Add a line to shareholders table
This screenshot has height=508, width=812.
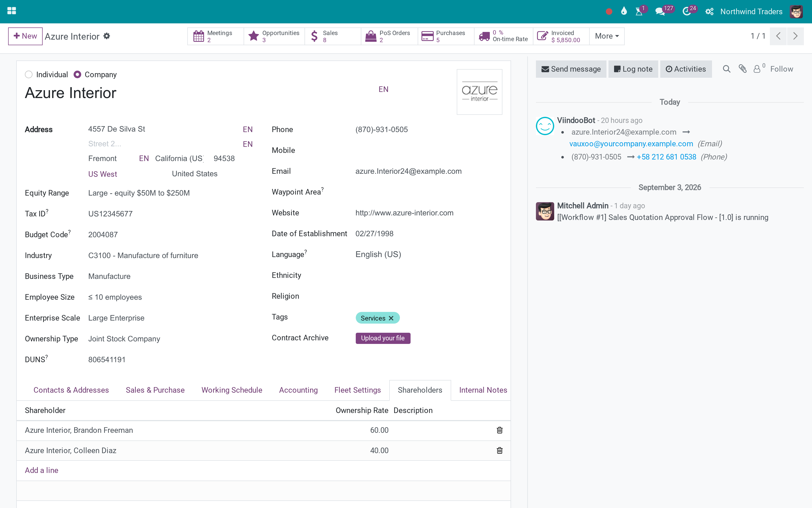coord(42,470)
